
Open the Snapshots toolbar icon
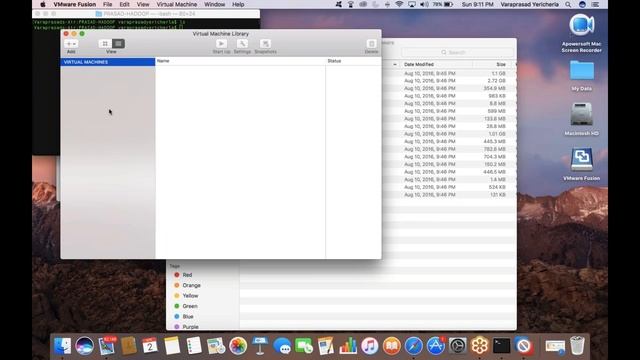pyautogui.click(x=265, y=44)
